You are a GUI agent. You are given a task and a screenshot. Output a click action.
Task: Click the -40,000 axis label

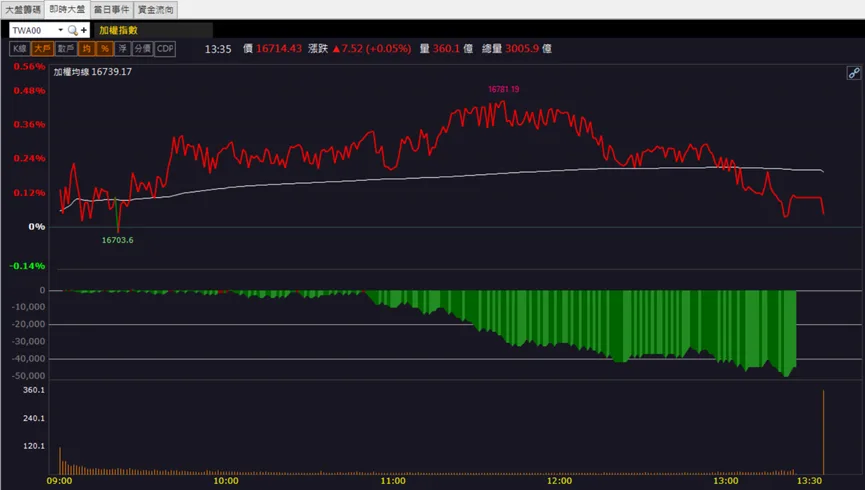click(x=29, y=359)
